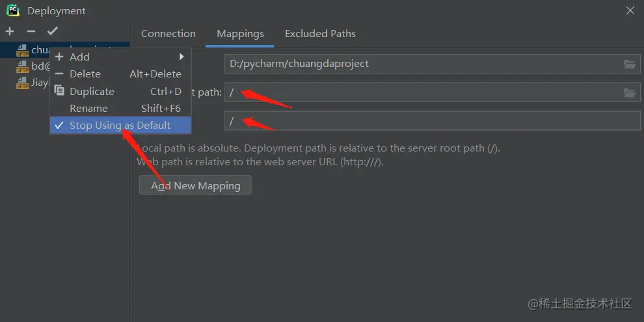Choose Delete in the context menu
The width and height of the screenshot is (644, 322).
[x=120, y=74]
